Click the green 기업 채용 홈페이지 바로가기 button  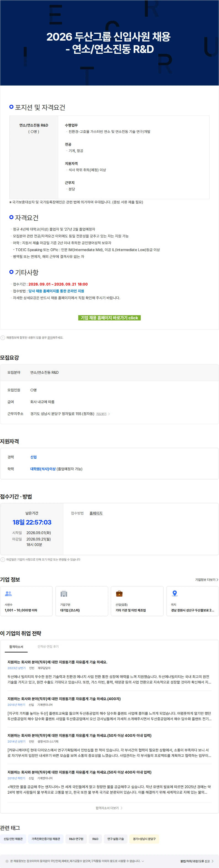coord(109,317)
